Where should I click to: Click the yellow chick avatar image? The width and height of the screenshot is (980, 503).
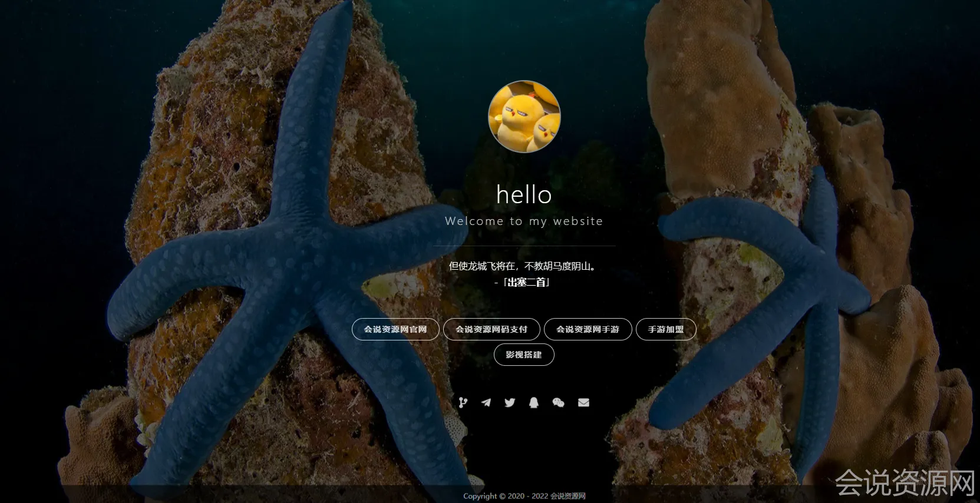[524, 117]
